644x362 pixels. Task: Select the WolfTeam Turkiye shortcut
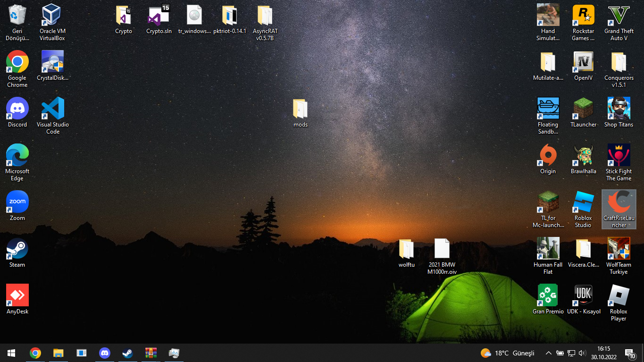[619, 256]
